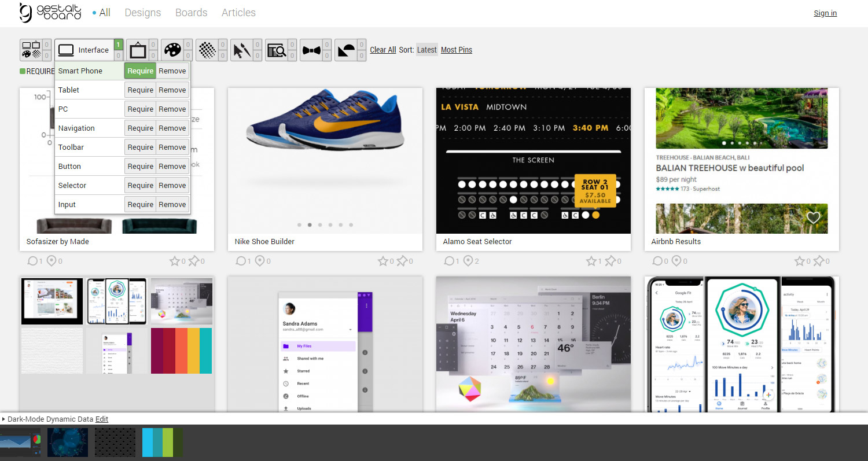Select the red-orange-teal palette thumbnail

point(181,351)
